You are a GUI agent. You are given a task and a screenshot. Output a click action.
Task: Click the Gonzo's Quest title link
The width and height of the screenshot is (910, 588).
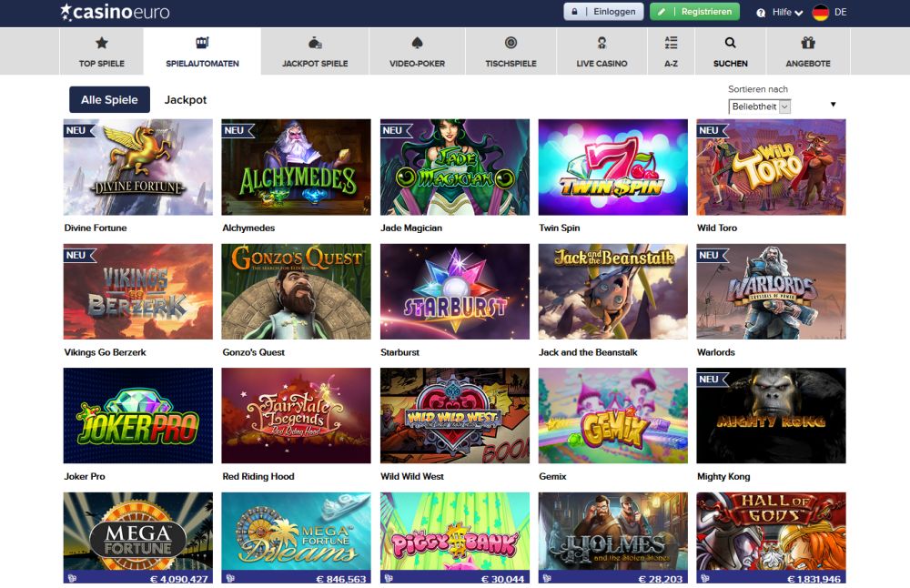[254, 352]
